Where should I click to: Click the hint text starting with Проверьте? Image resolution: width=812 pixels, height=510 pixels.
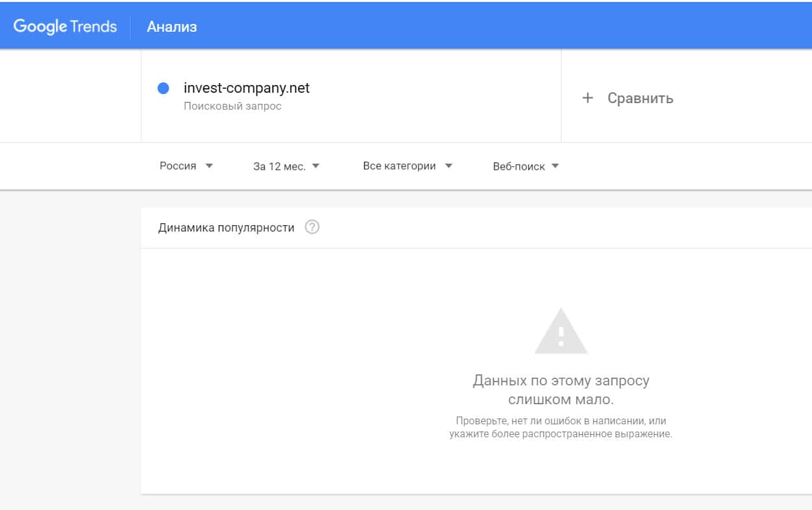pyautogui.click(x=561, y=427)
